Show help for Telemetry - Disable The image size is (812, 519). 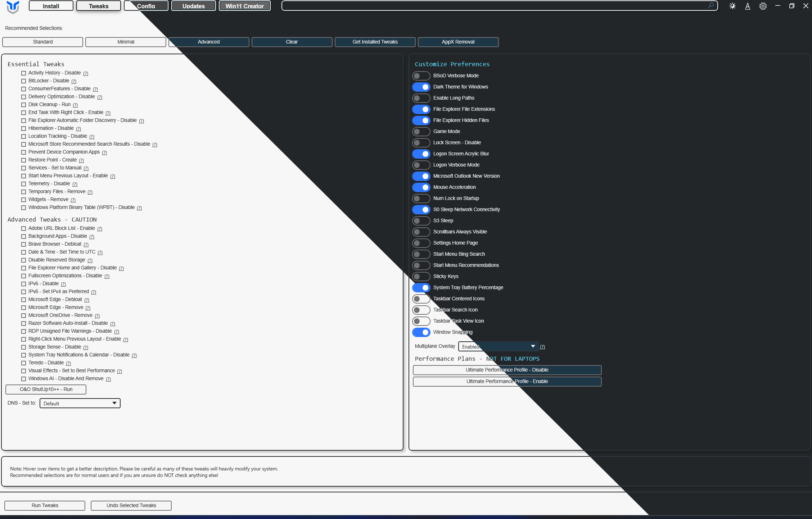pos(75,184)
